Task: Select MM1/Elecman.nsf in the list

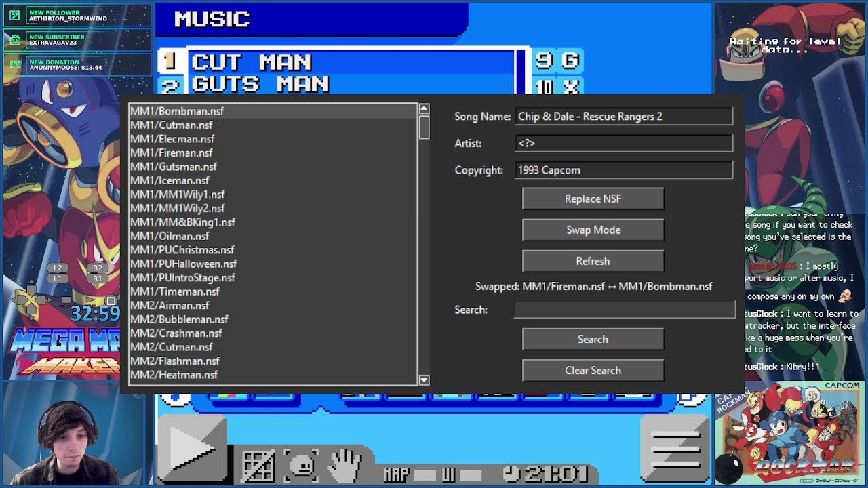Action: coord(273,139)
